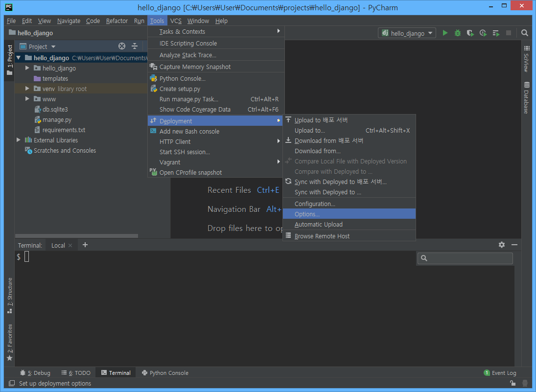Click the terminal search field
This screenshot has height=392, width=536.
[465, 258]
